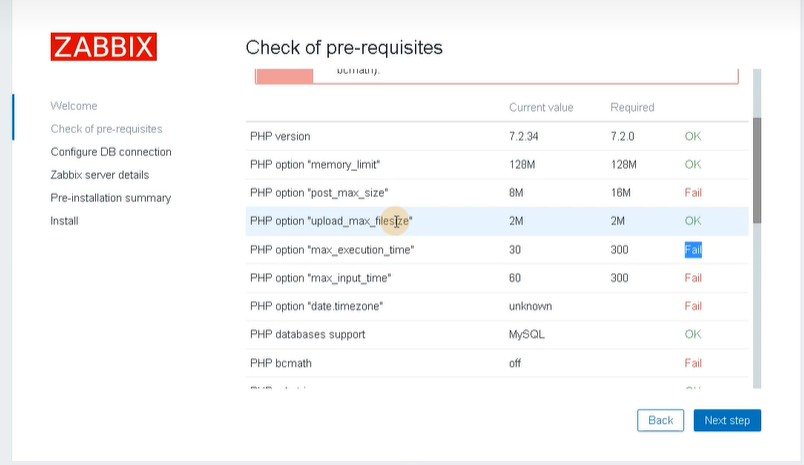Click the Back button
Screen dimensions: 804x465
coord(660,420)
